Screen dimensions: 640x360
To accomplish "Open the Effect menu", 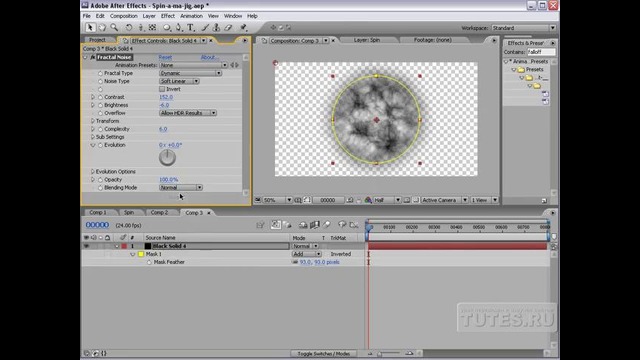I will pos(168,16).
